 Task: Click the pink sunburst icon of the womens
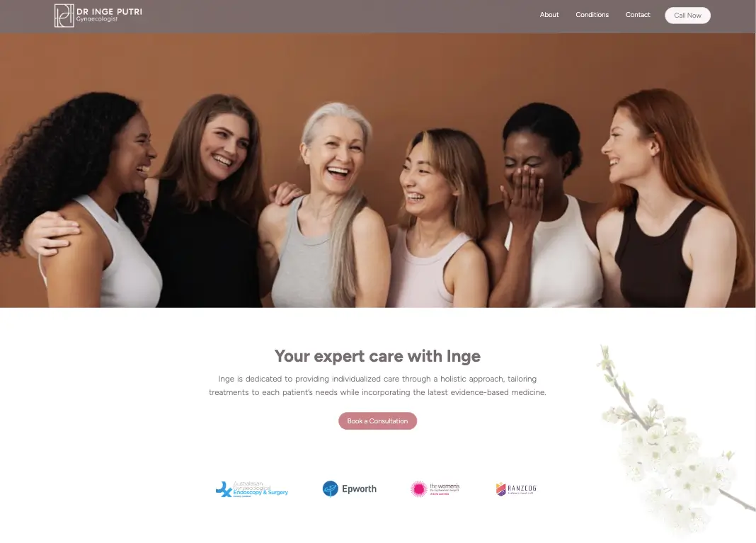[x=419, y=488]
